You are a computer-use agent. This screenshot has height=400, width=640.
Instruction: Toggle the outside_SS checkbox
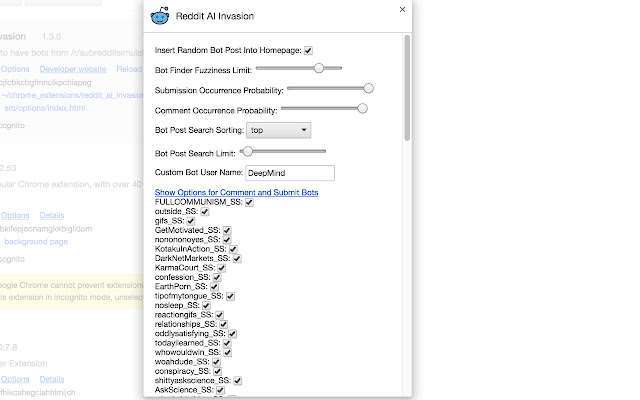205,211
